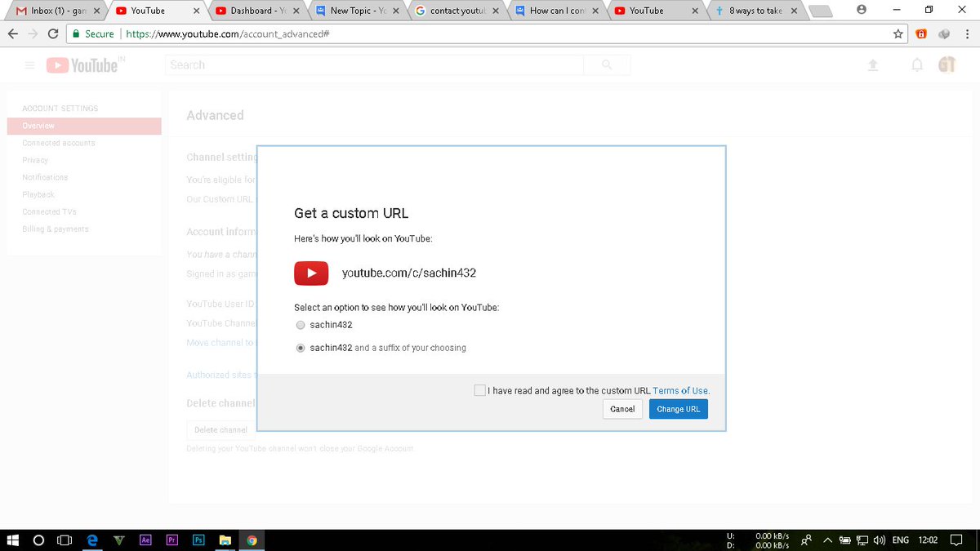
Task: Select Overview in account settings sidebar
Action: tap(84, 126)
